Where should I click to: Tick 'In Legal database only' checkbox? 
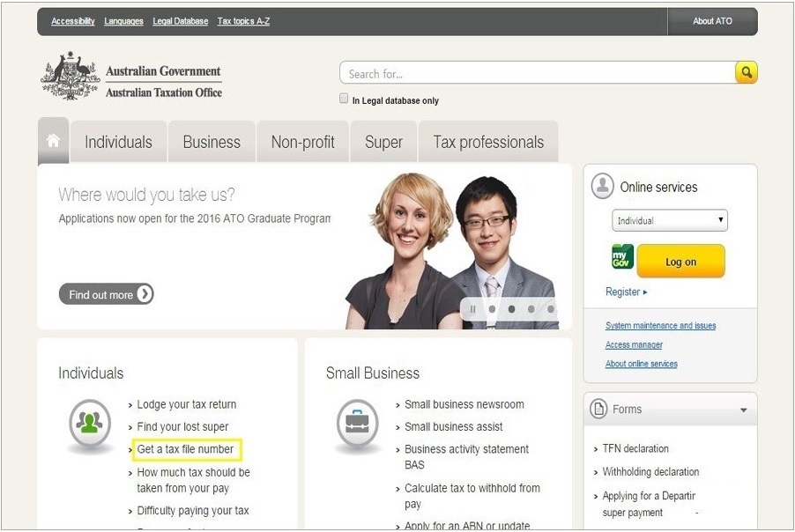click(x=344, y=99)
